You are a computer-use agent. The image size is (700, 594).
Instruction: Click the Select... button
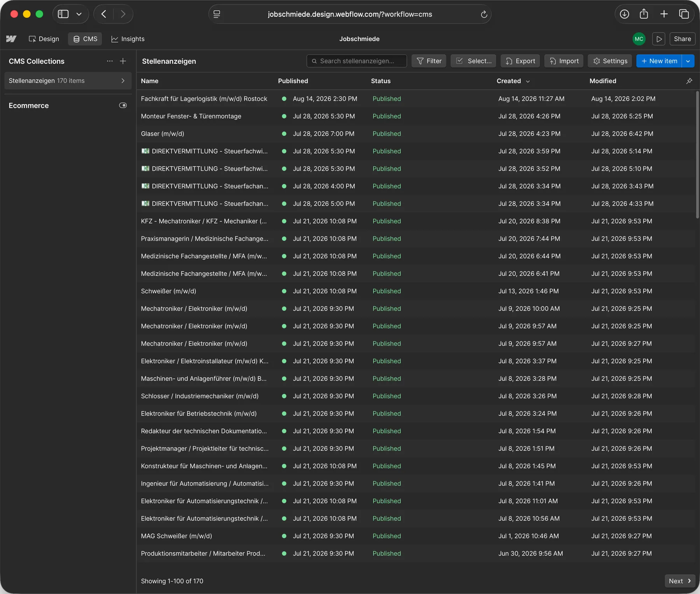coord(473,61)
